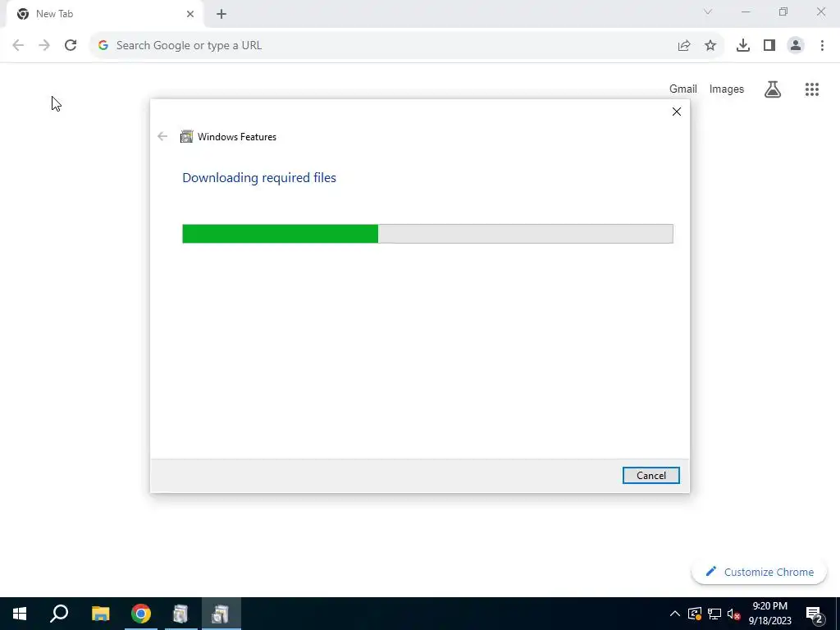Open the Chrome three-dot menu

point(822,46)
